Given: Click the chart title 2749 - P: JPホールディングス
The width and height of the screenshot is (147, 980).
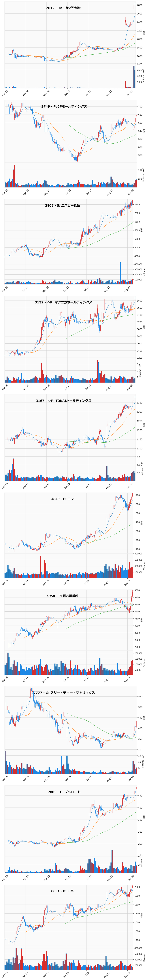Looking at the screenshot, I should 64,107.
